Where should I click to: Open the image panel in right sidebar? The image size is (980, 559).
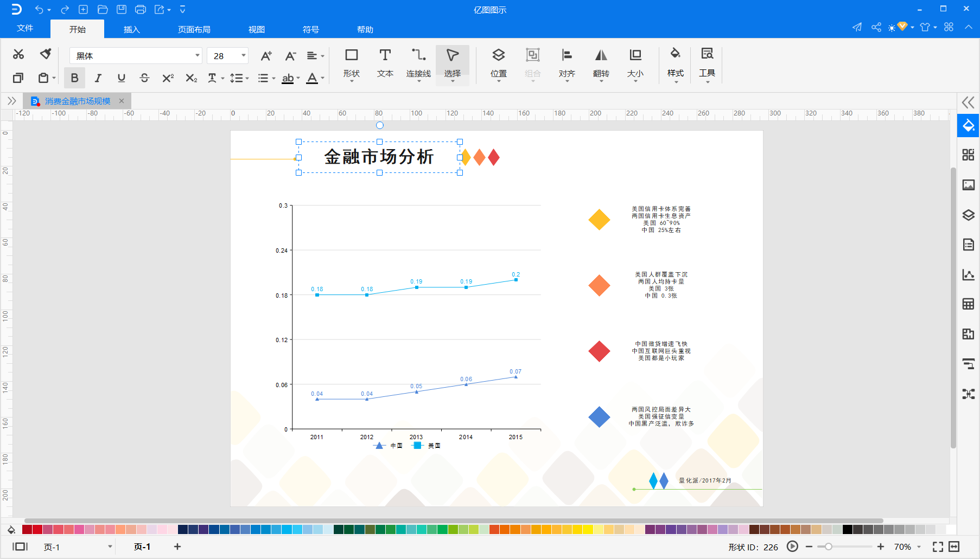click(969, 185)
